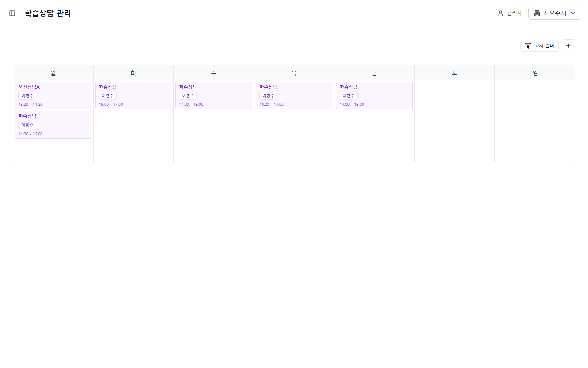Click 이병수 tag on Friday's session

pos(349,96)
